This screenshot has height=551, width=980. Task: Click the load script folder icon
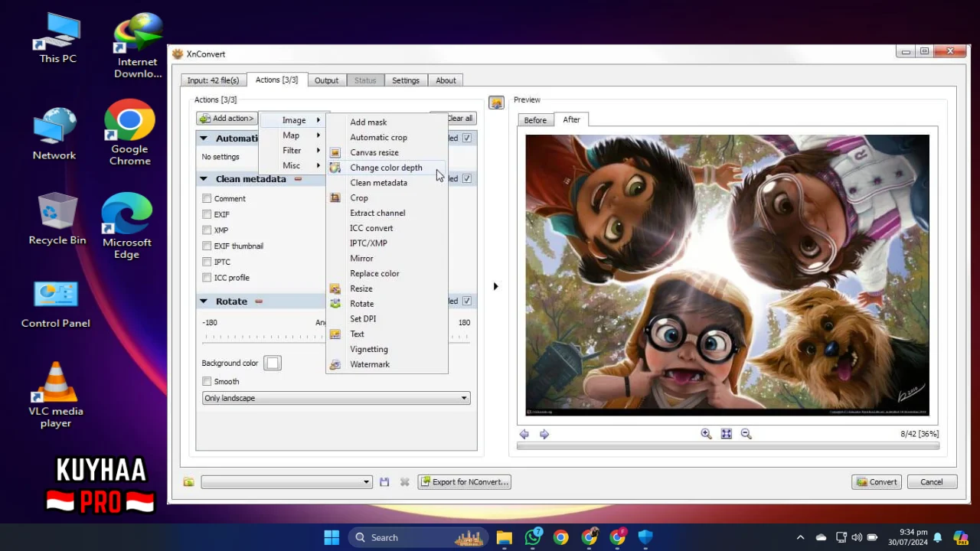(188, 482)
